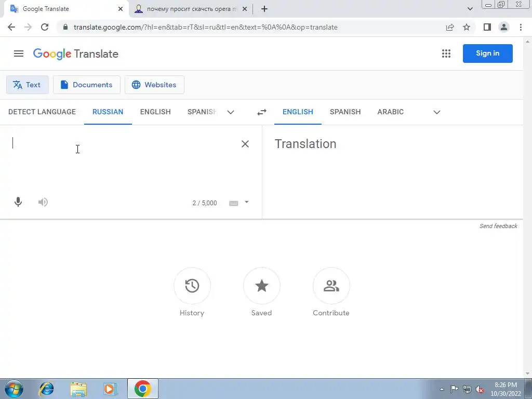Toggle the browser side panel
Screen dimensions: 532x399
pyautogui.click(x=487, y=27)
